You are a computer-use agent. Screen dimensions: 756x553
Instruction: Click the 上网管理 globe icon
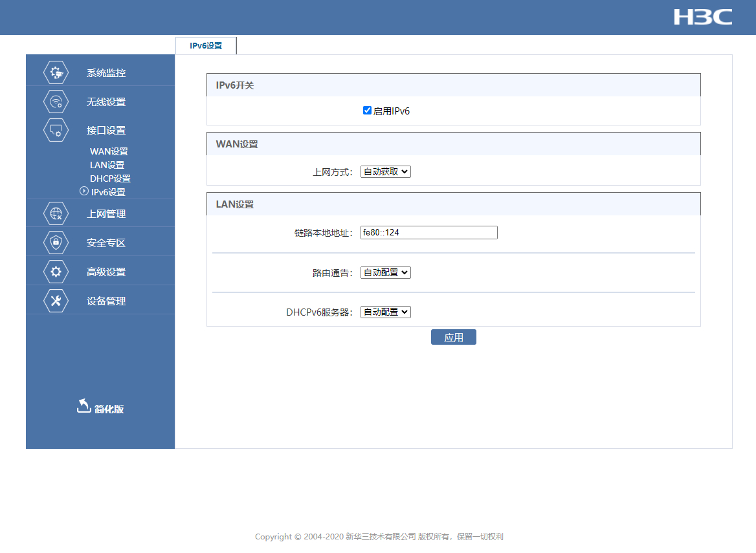pos(56,213)
